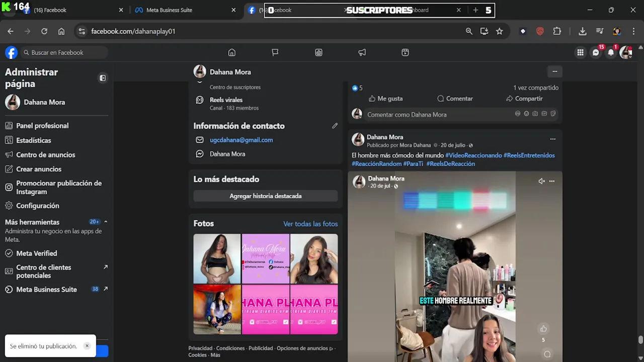This screenshot has width=644, height=362.
Task: Open the Facebook apps menu grid
Action: click(x=580, y=52)
